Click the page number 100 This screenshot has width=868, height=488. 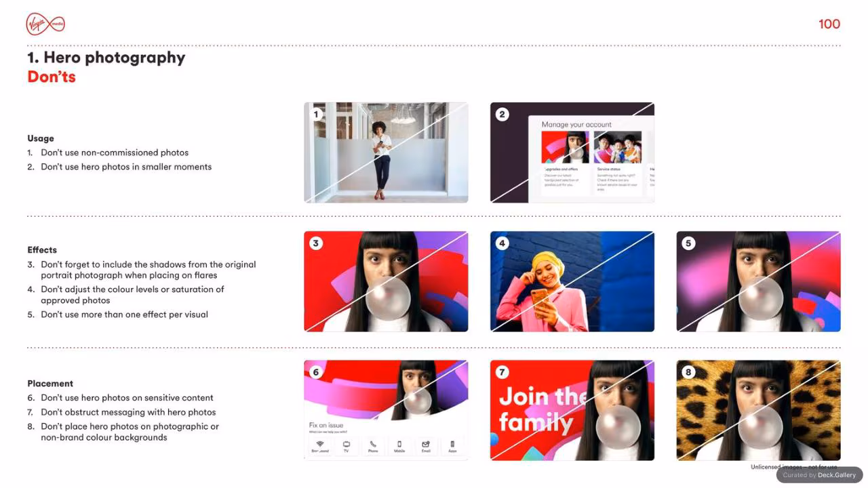coord(829,24)
